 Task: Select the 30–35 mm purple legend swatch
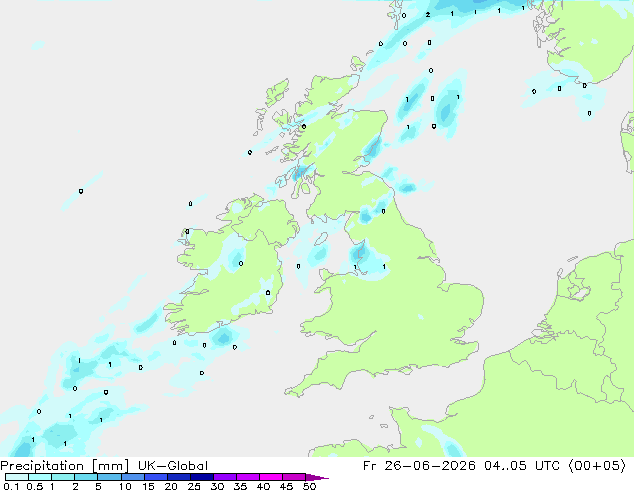click(x=225, y=477)
